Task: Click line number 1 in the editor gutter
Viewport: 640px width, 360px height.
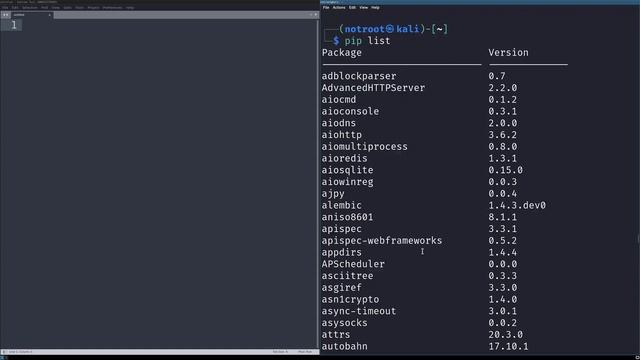Action: tap(14, 25)
